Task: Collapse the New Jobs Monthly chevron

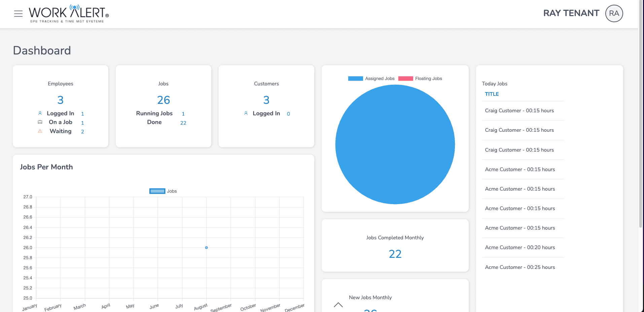Action: point(338,305)
